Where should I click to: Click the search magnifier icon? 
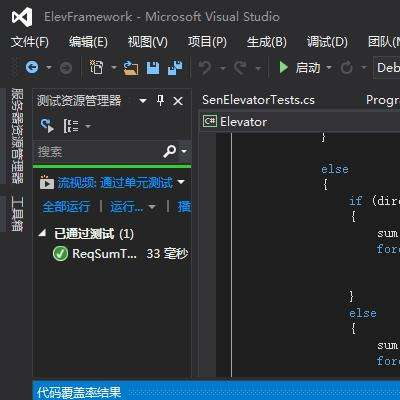[169, 152]
